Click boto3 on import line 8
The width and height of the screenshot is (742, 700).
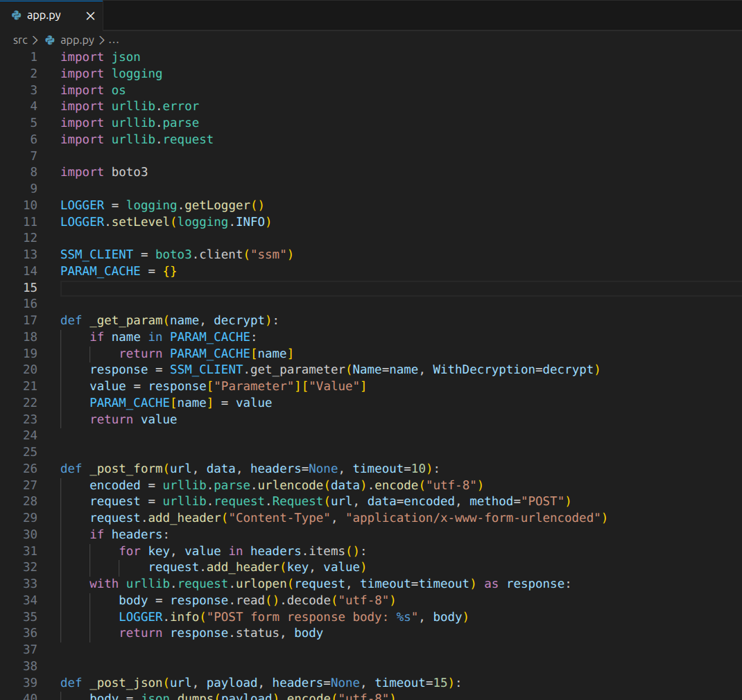tap(130, 172)
